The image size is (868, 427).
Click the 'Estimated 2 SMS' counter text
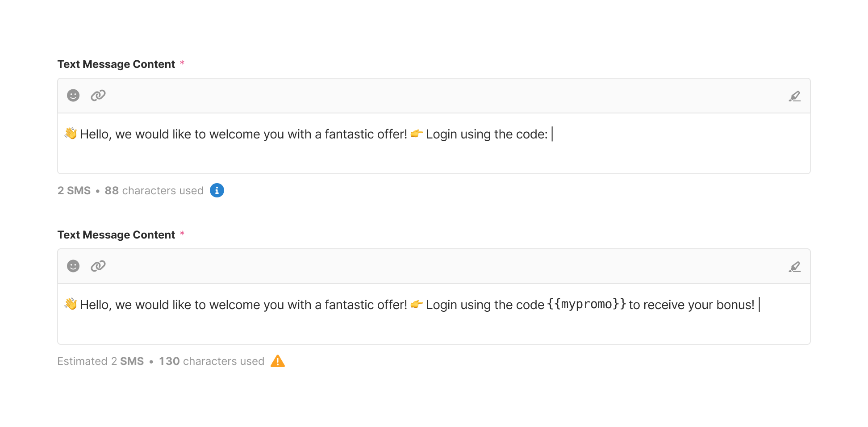(100, 361)
